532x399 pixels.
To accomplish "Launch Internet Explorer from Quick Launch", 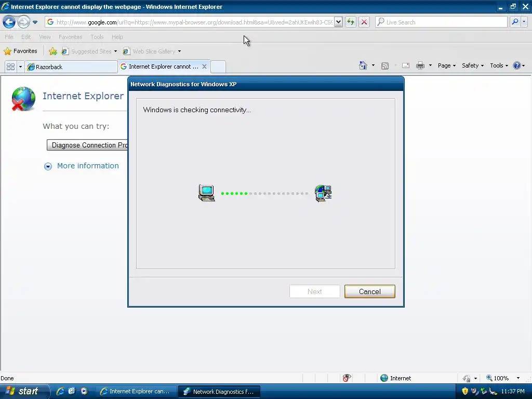I will pyautogui.click(x=60, y=391).
